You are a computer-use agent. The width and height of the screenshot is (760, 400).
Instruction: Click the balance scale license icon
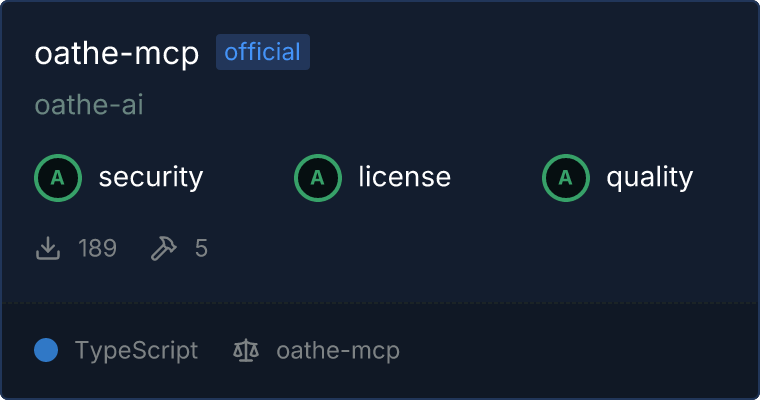[x=246, y=350]
